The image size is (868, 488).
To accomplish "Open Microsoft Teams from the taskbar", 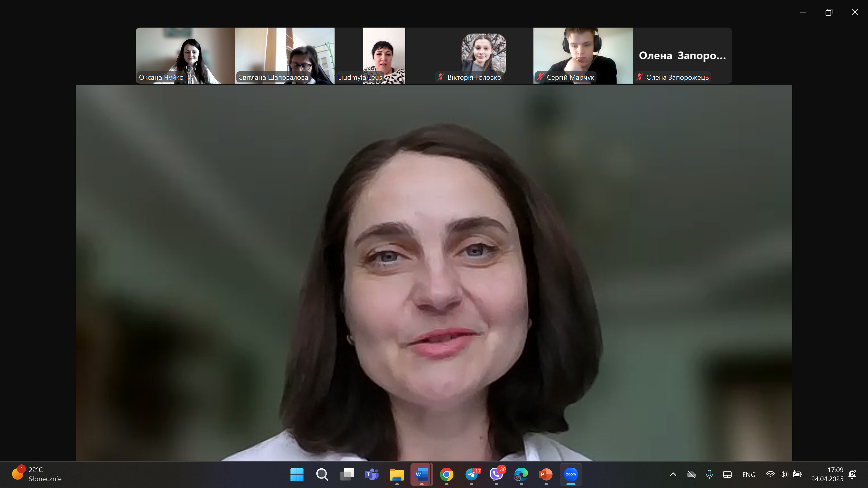I will pos(372,474).
